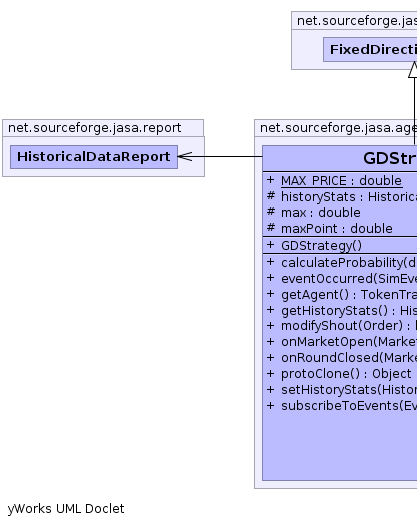417x526 pixels.
Task: Select the GDStrategy() constructor entry
Action: (x=321, y=246)
